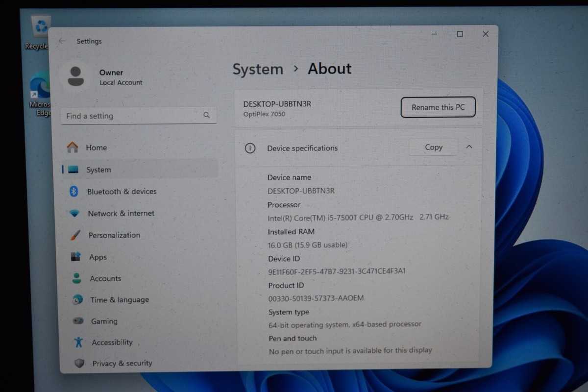Click the Rename this PC button

438,107
